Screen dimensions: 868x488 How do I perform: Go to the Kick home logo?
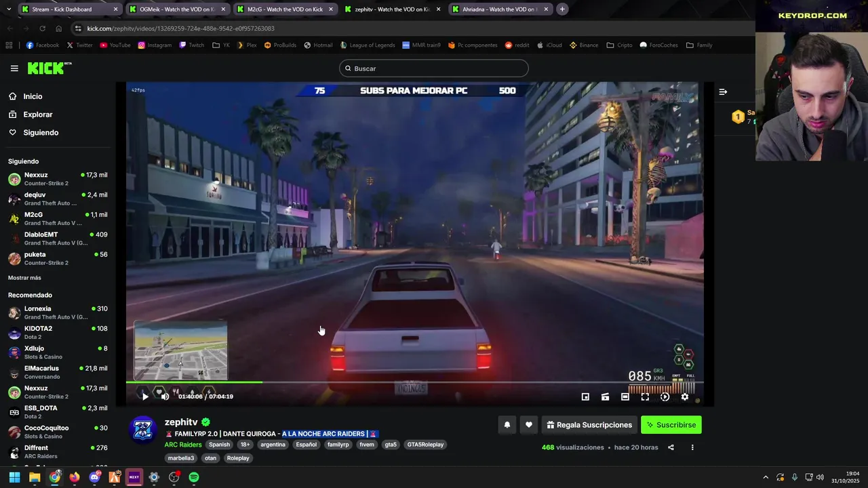pos(50,68)
